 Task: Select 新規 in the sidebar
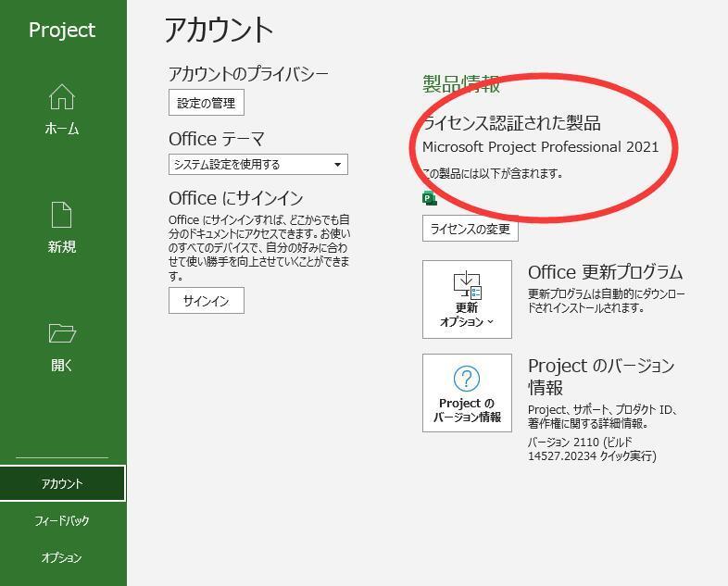pos(62,229)
